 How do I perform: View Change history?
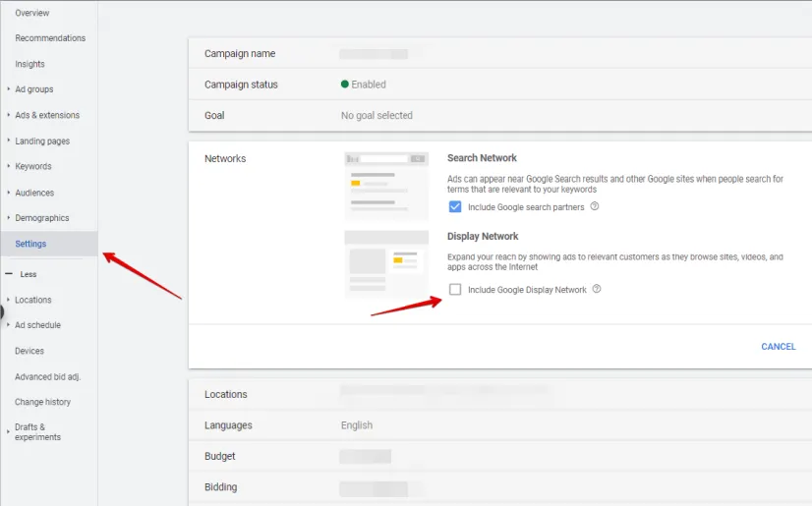42,402
